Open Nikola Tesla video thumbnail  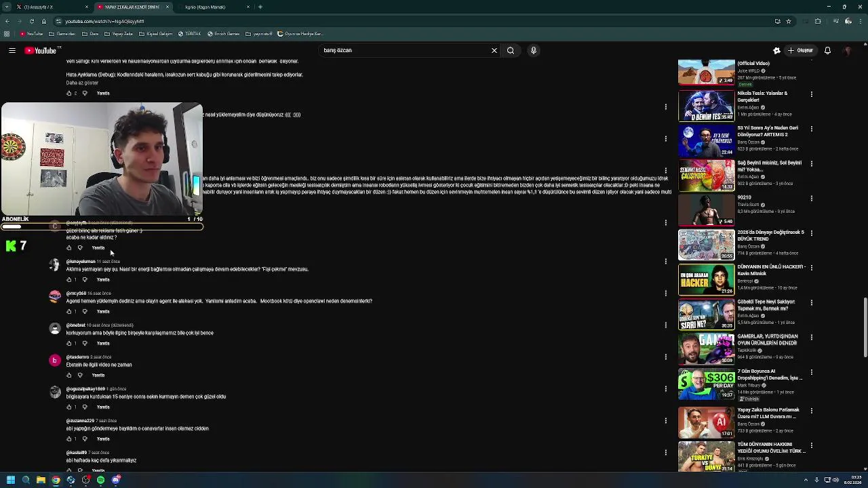pos(706,106)
